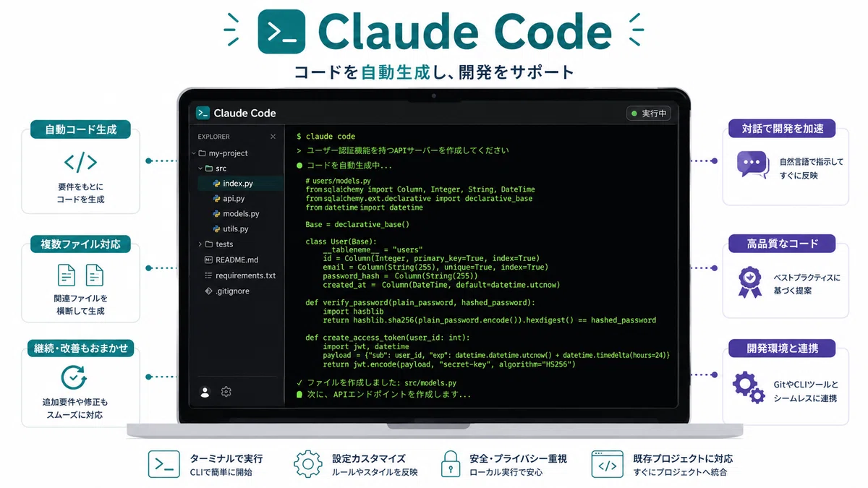Click the git icon beside .gitignore
Viewport: 868px width, 488px height.
click(209, 291)
